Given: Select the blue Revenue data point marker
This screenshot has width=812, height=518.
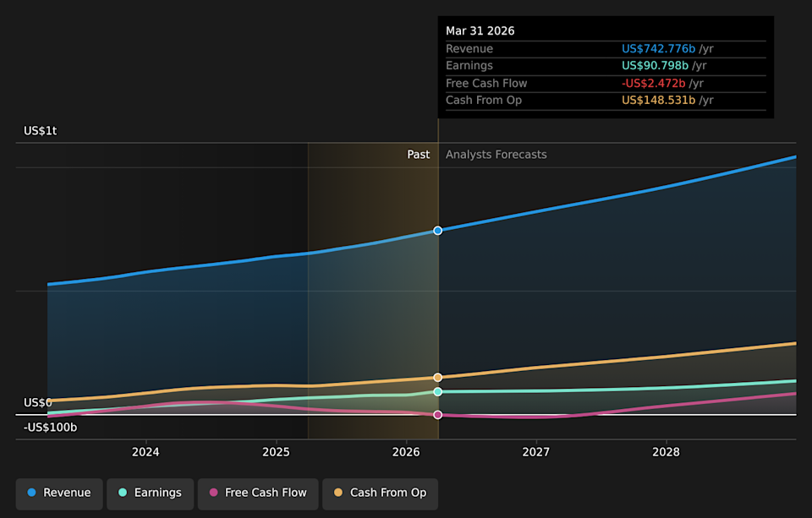Looking at the screenshot, I should [x=438, y=231].
